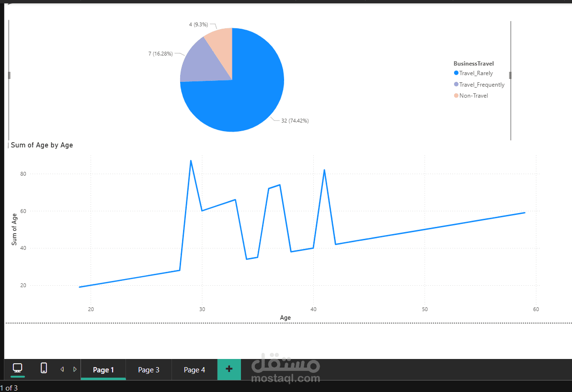Viewport: 572px width, 392px height.
Task: Click the '1 of 3' page status text
Action: (x=9, y=388)
